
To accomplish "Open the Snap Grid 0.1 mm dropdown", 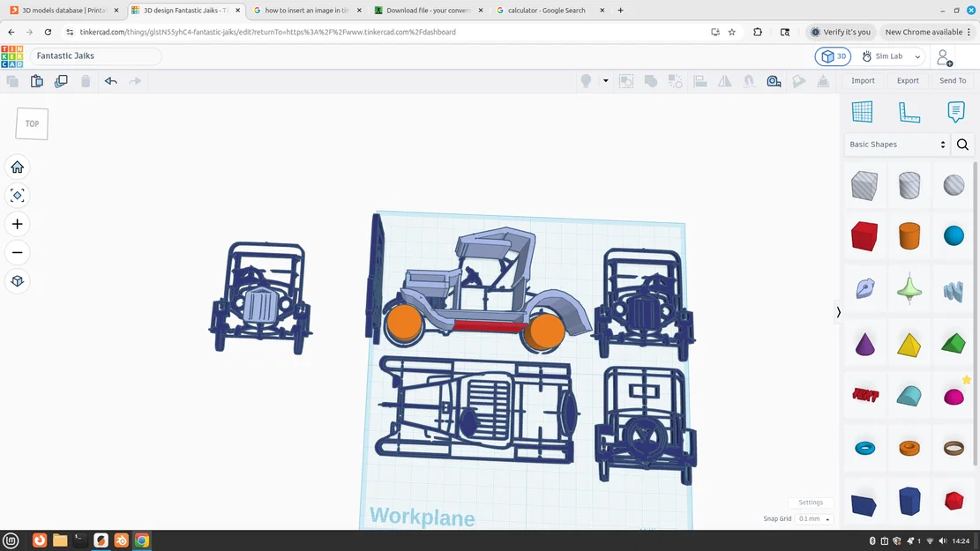I will click(814, 518).
